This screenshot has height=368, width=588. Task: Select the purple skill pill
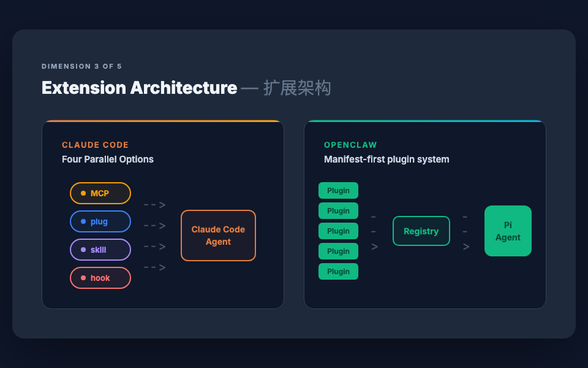click(100, 250)
